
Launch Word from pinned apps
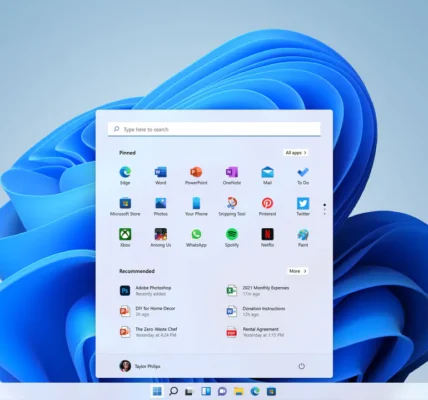coord(160,175)
